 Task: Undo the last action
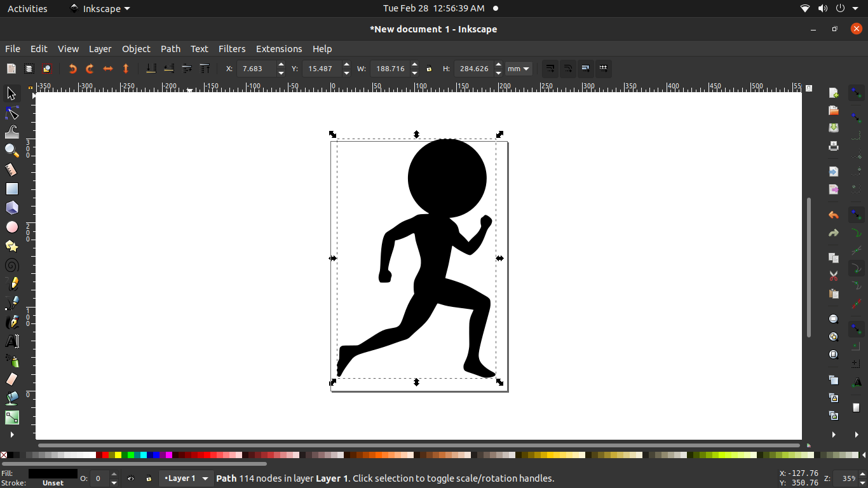(x=833, y=215)
